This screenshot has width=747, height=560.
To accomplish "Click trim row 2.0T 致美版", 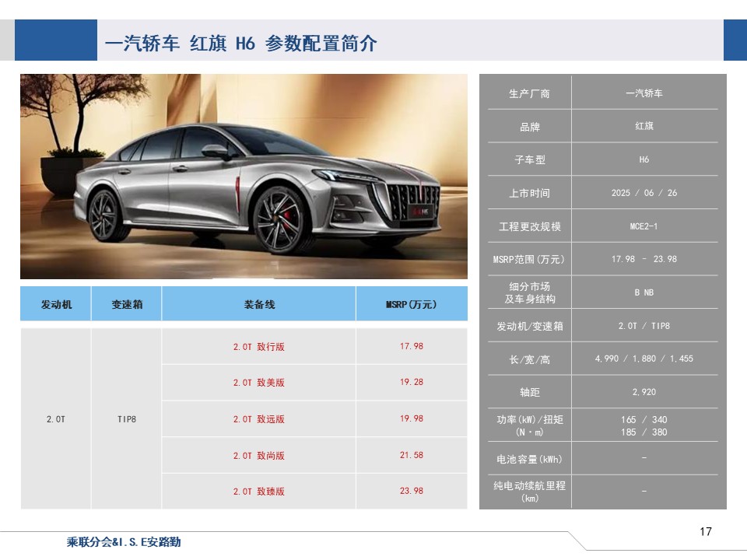I will tap(258, 383).
